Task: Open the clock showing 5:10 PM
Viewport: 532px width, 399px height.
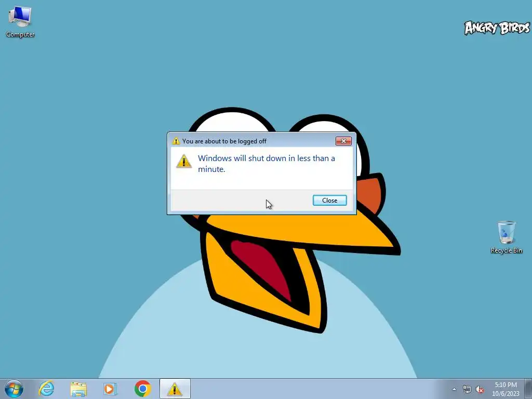Action: [506, 389]
